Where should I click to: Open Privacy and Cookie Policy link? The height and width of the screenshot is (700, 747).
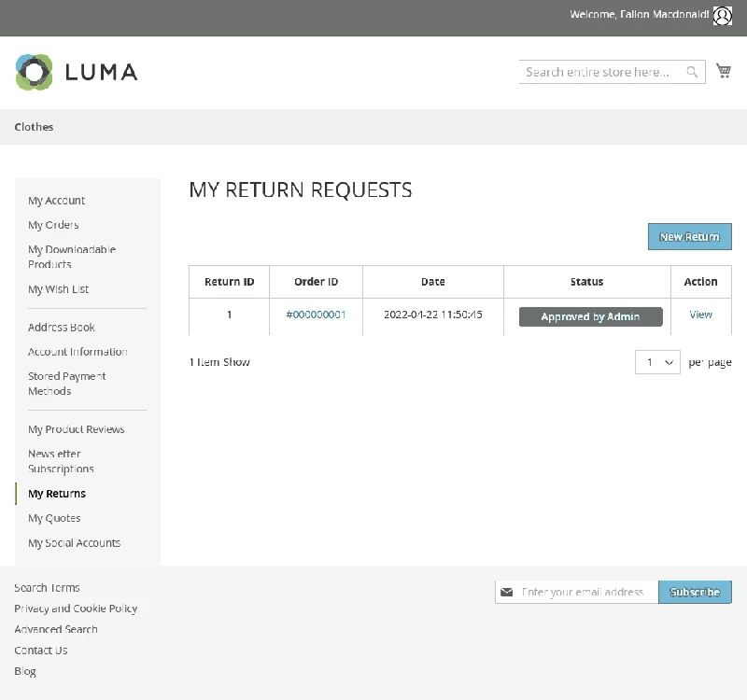click(x=76, y=609)
